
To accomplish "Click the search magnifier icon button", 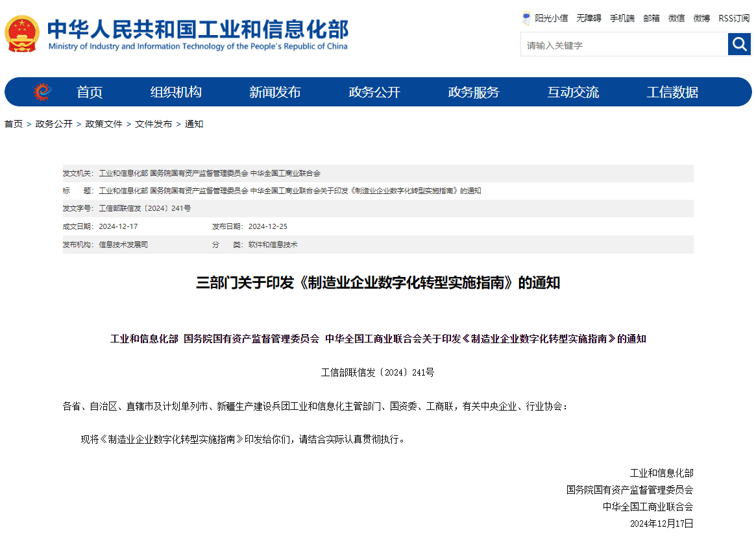I will tap(739, 44).
